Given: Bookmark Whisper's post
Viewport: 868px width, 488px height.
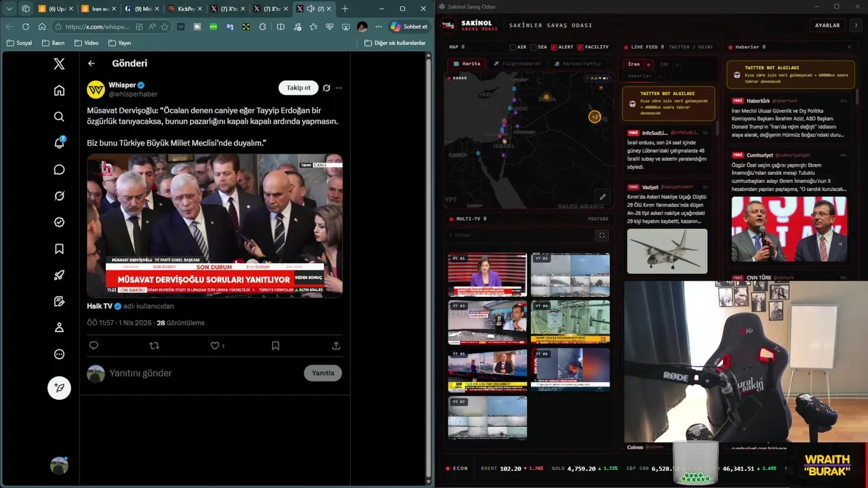Looking at the screenshot, I should (x=275, y=346).
